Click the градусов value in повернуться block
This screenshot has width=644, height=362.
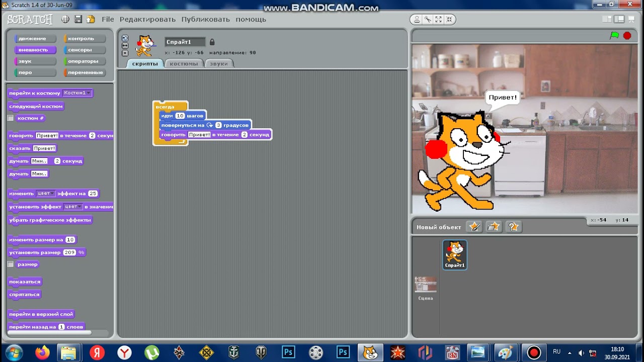[x=218, y=125]
